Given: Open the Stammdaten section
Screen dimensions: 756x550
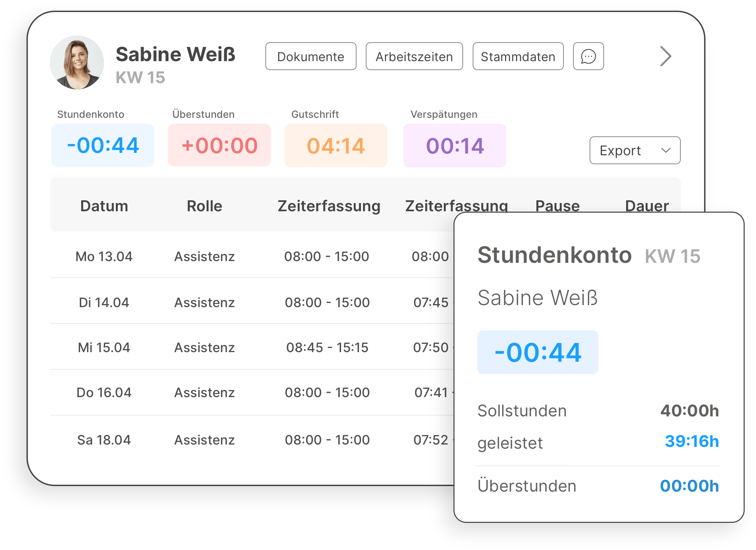Looking at the screenshot, I should pos(518,56).
